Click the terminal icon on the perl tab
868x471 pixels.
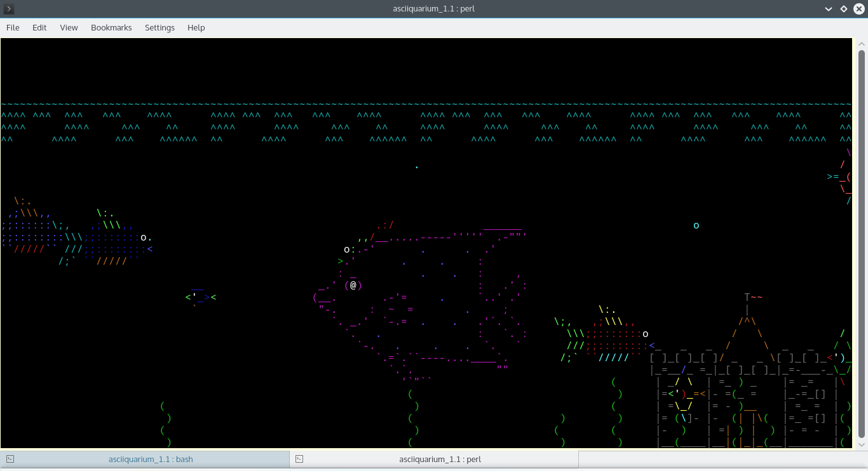(299, 458)
